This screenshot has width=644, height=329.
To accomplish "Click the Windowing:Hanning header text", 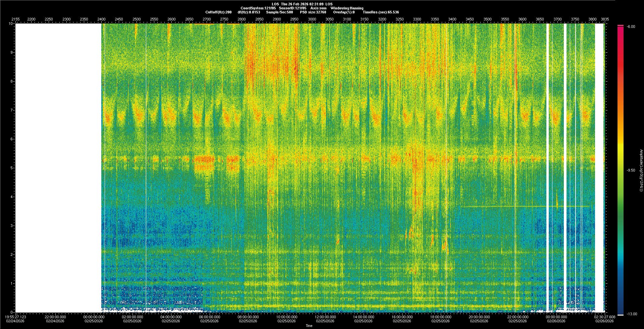I will point(347,8).
